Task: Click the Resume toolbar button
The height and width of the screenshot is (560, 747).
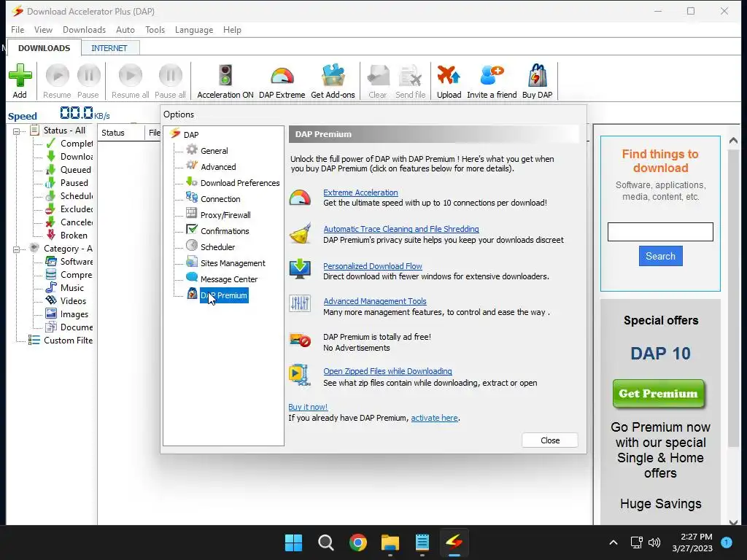Action: [57, 81]
